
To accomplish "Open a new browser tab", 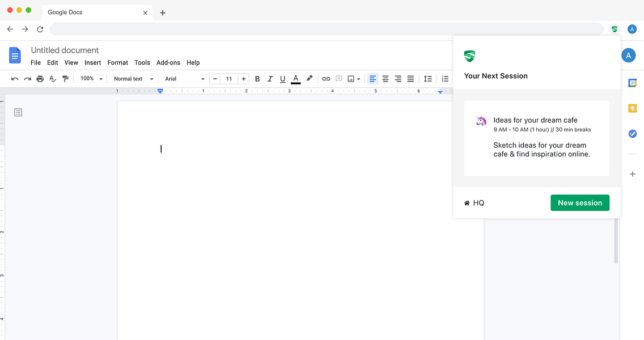I will (x=163, y=12).
